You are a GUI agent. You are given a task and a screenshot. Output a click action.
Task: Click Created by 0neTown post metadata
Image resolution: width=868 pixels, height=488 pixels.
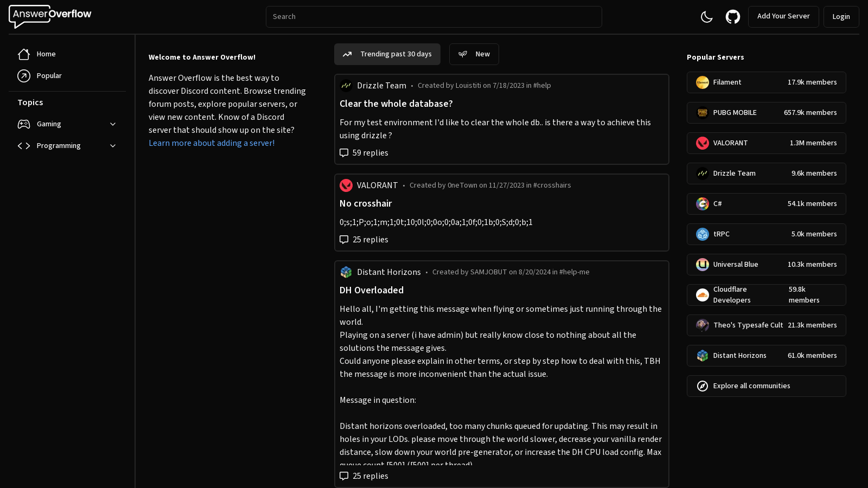[x=490, y=185]
